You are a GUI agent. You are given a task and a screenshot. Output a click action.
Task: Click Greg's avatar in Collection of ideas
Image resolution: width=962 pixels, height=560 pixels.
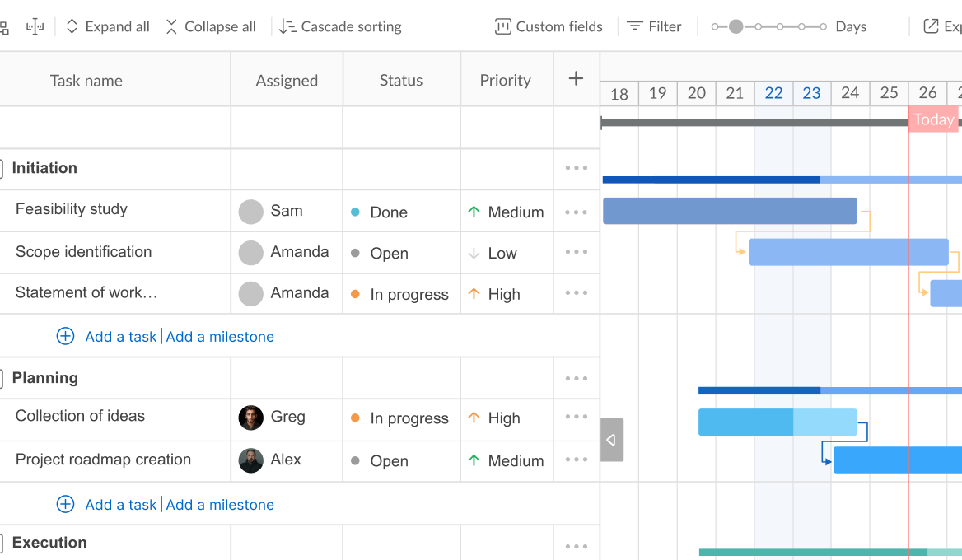coord(251,418)
